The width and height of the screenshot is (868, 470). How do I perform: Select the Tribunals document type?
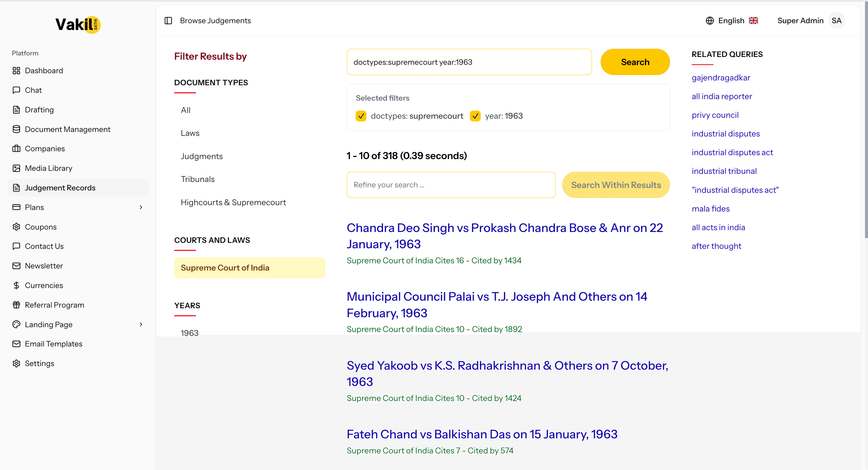(x=198, y=179)
